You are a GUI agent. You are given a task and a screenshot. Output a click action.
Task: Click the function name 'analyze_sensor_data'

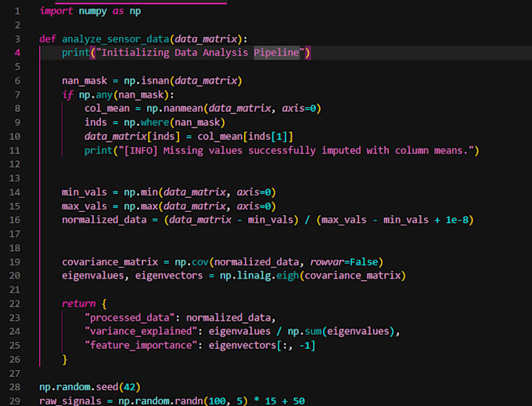[115, 39]
